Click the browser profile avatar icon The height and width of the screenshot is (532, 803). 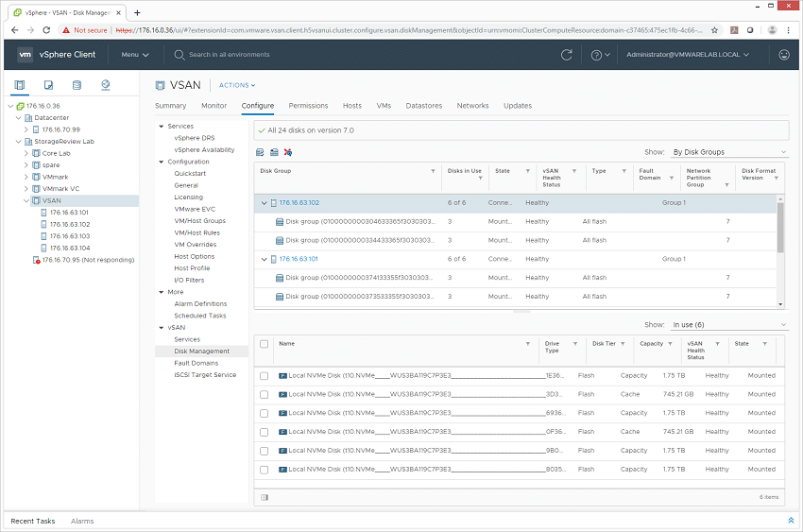(x=772, y=30)
